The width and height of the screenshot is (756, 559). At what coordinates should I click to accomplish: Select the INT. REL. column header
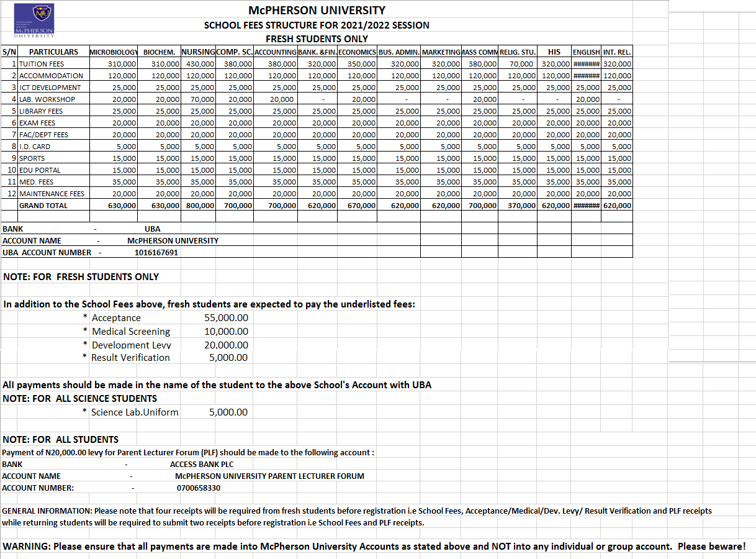click(x=616, y=52)
